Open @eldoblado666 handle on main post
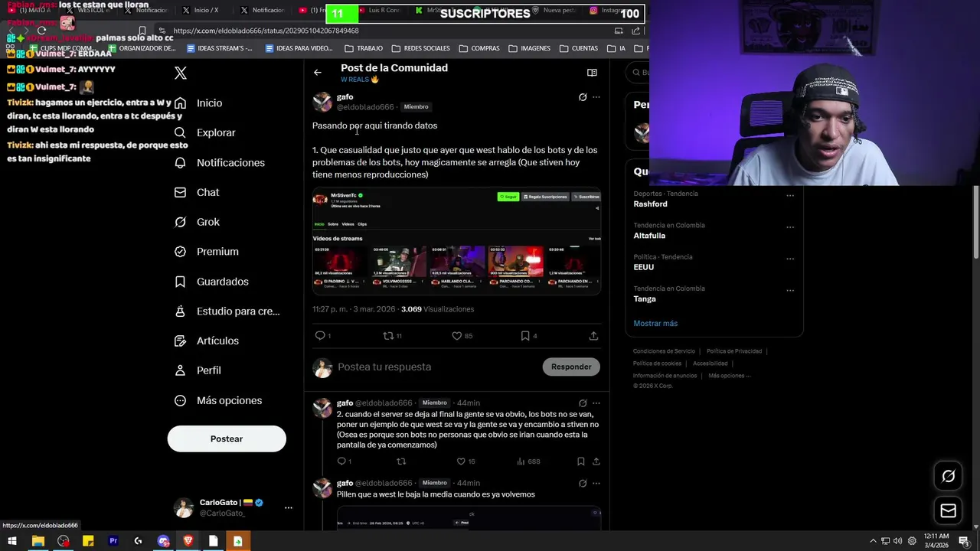Screen dimensions: 980x551 (365, 107)
